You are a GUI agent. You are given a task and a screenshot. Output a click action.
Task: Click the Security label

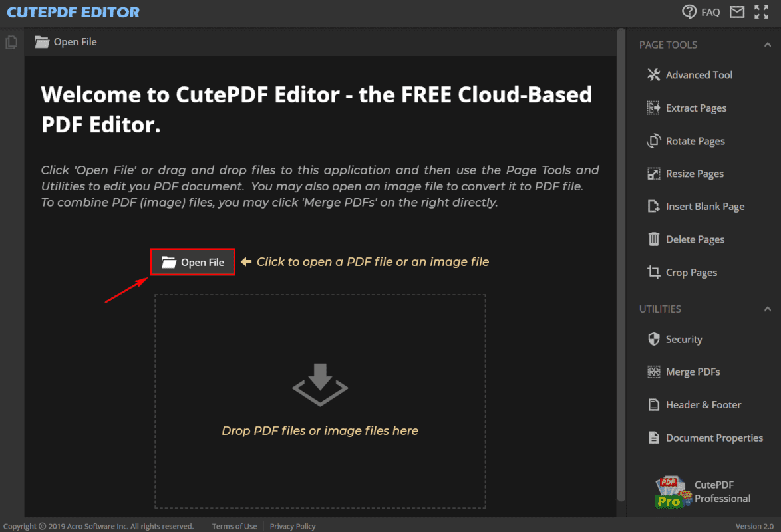[684, 340]
